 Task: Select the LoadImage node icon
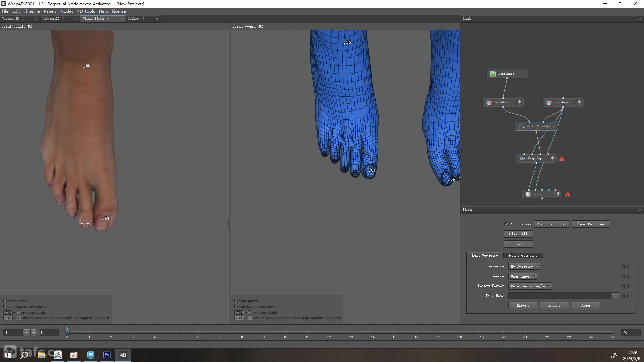click(x=493, y=74)
